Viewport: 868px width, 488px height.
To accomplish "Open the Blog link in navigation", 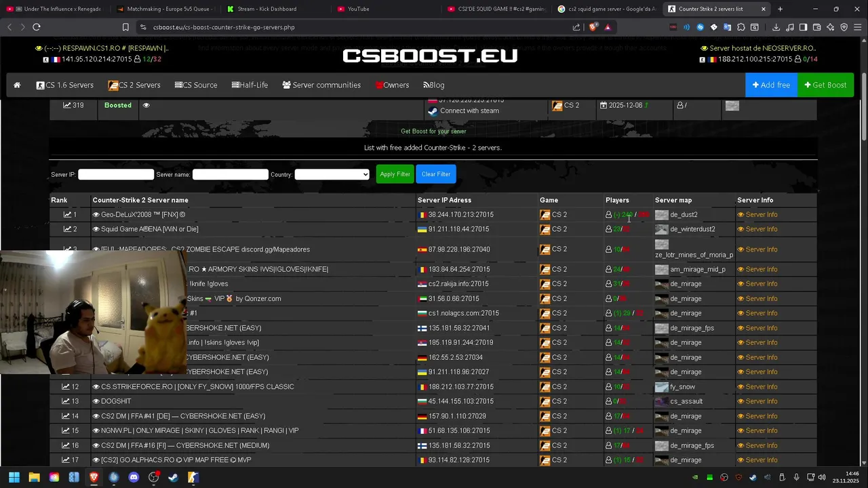I will click(434, 85).
